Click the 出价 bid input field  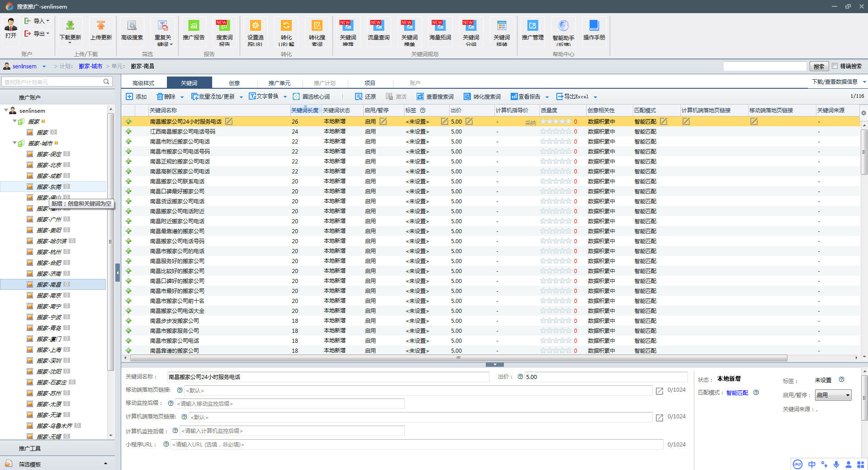click(605, 377)
